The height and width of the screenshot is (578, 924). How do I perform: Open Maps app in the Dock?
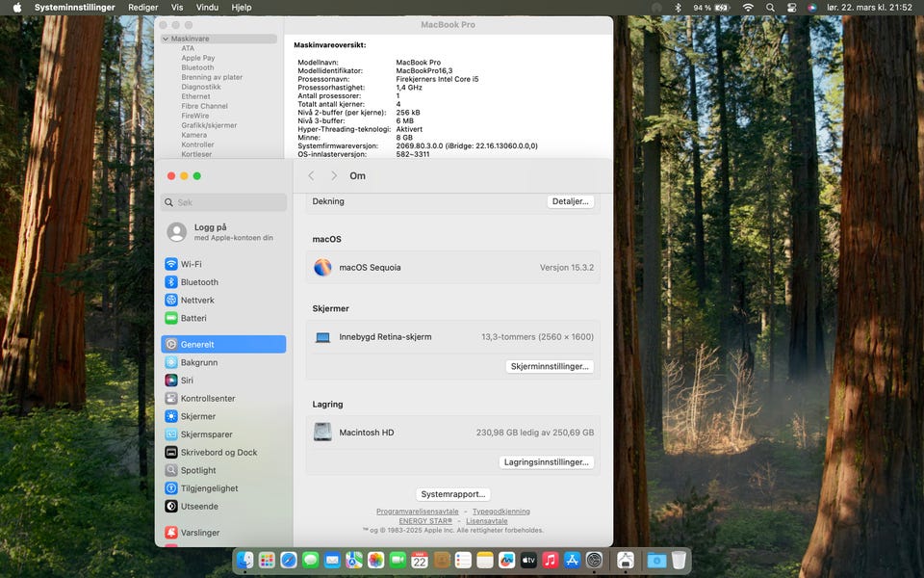[x=354, y=560]
